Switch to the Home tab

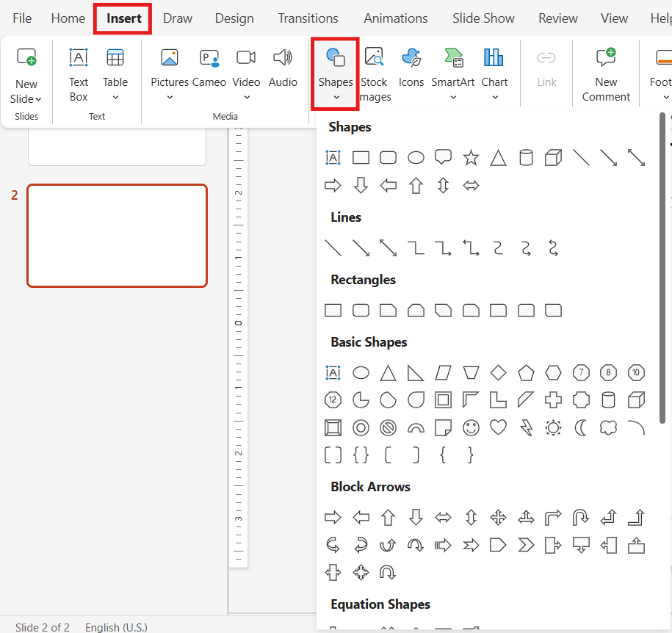[68, 18]
